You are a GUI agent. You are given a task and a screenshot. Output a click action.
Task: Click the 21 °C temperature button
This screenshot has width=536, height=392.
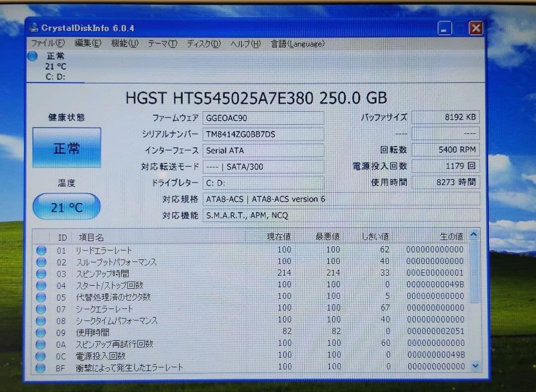point(67,206)
